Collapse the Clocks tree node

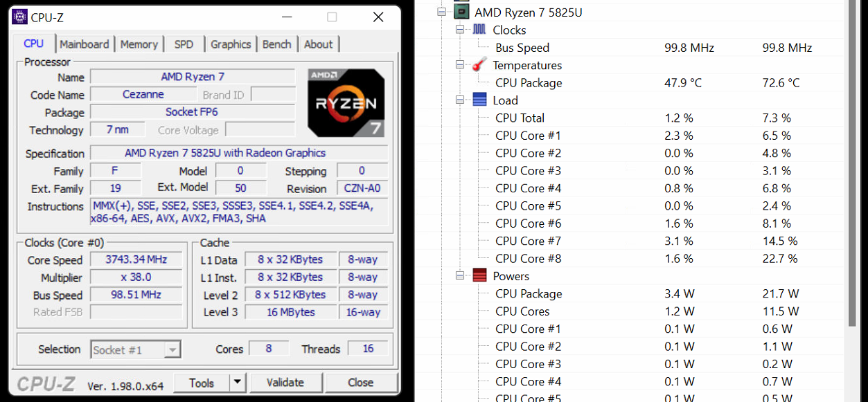click(x=459, y=30)
